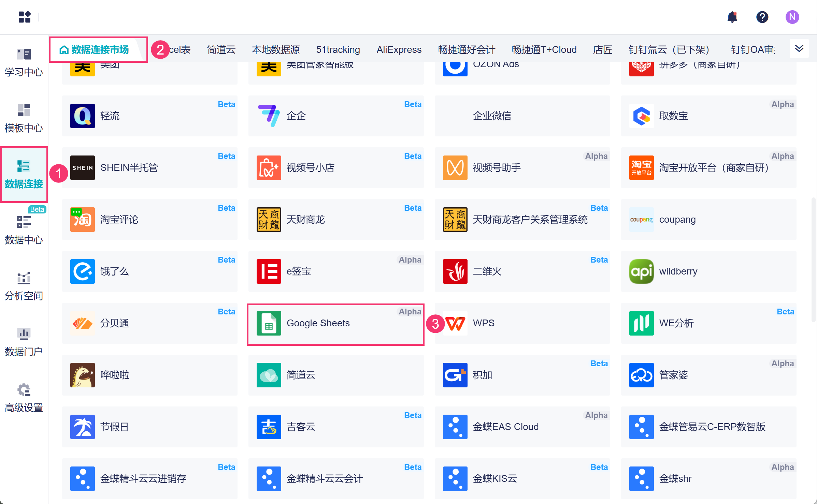
Task: Click the wildberry api logo
Action: coord(641,271)
